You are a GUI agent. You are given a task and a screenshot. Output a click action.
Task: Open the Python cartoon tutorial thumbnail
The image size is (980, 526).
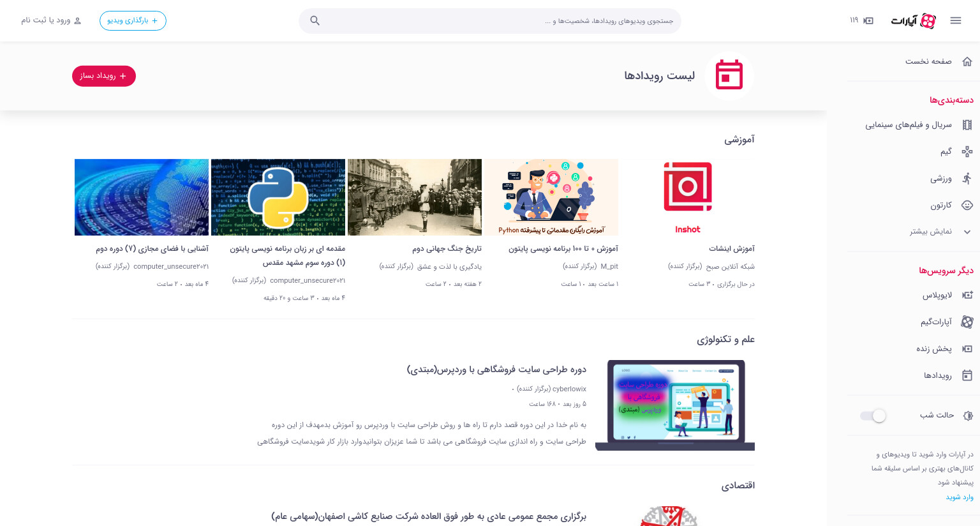coord(551,197)
